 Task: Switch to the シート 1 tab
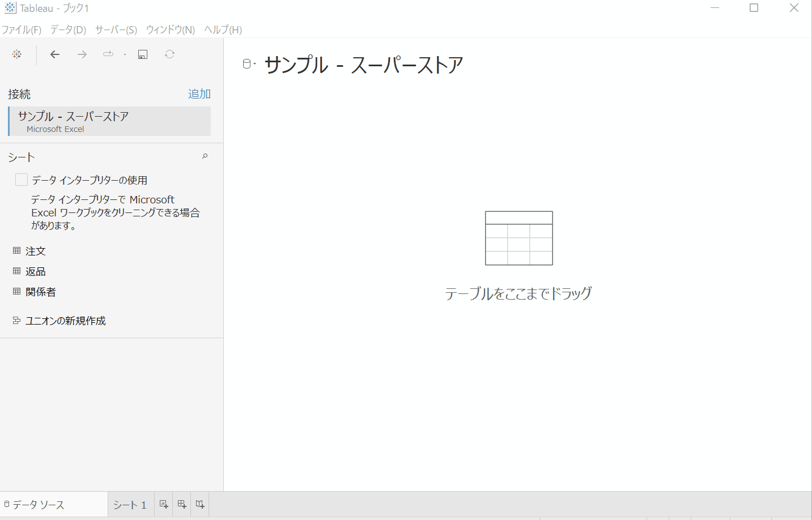point(130,504)
